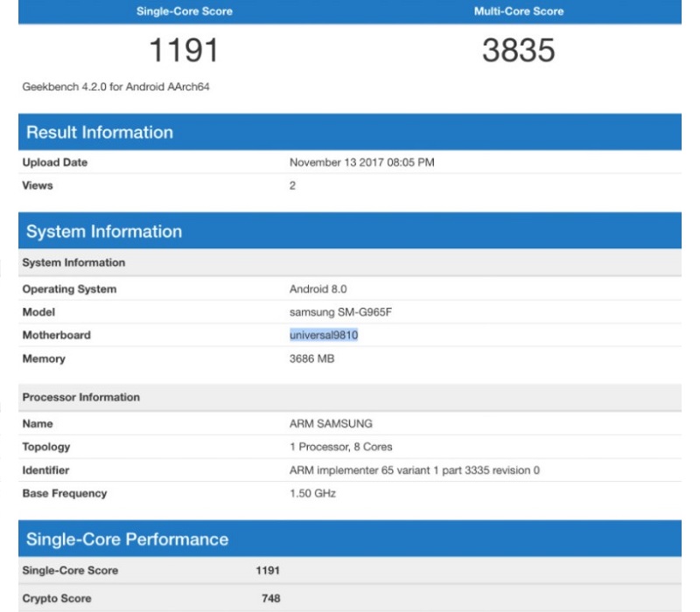This screenshot has width=700, height=612.
Task: Click the Geekbench 4.2.0 for Android AArch64 text
Action: coord(115,87)
